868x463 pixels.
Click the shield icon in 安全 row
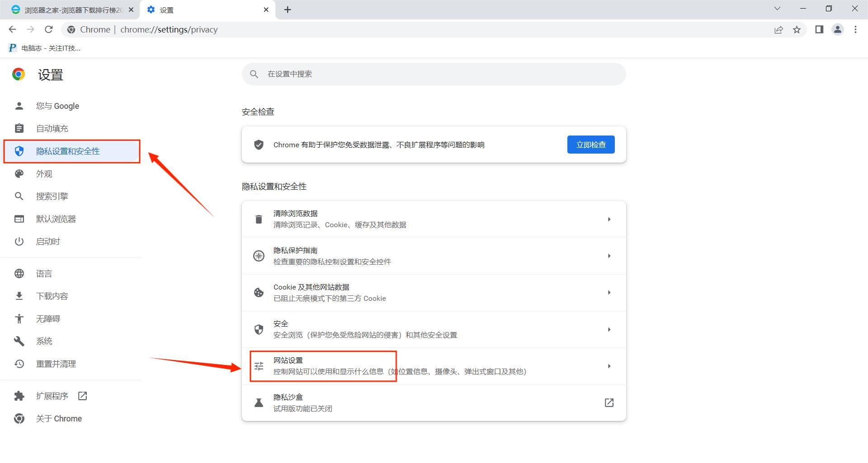point(259,329)
